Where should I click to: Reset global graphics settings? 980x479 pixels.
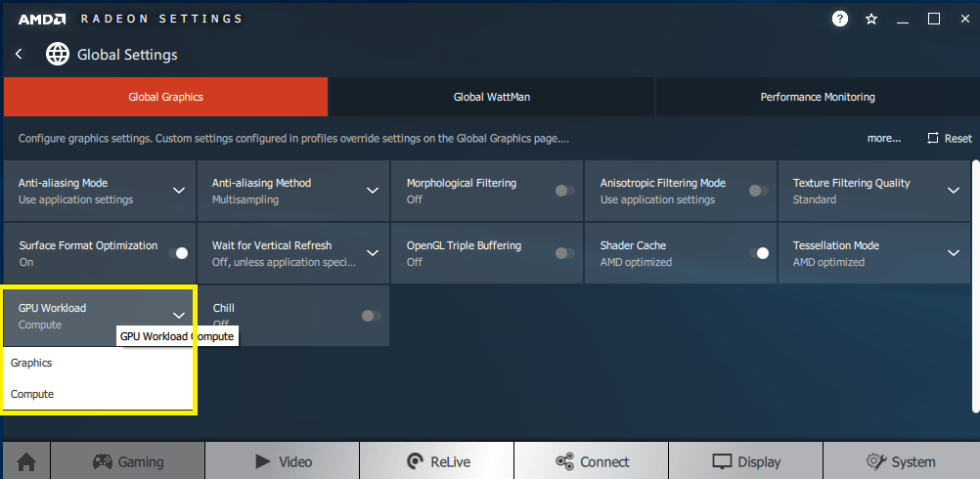[950, 138]
